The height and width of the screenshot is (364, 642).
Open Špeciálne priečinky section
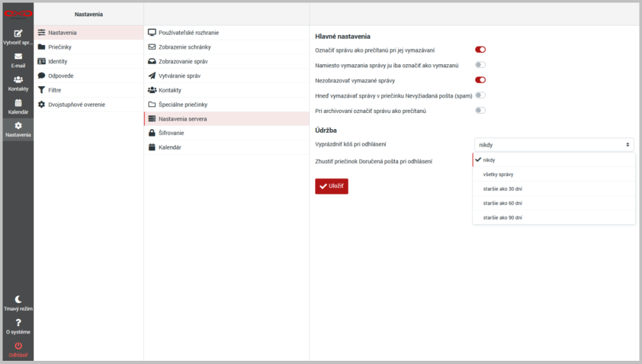(227, 104)
